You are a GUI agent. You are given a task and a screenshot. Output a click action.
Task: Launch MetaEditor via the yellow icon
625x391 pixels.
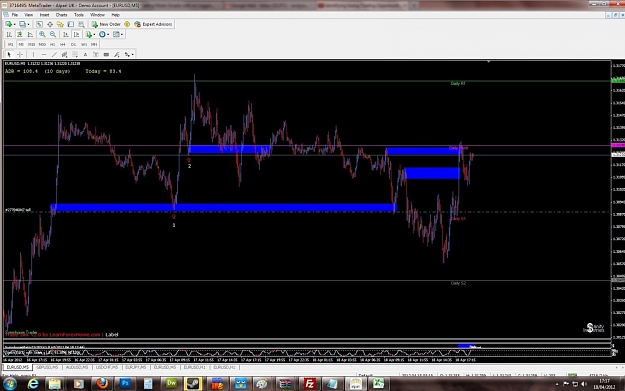click(127, 24)
